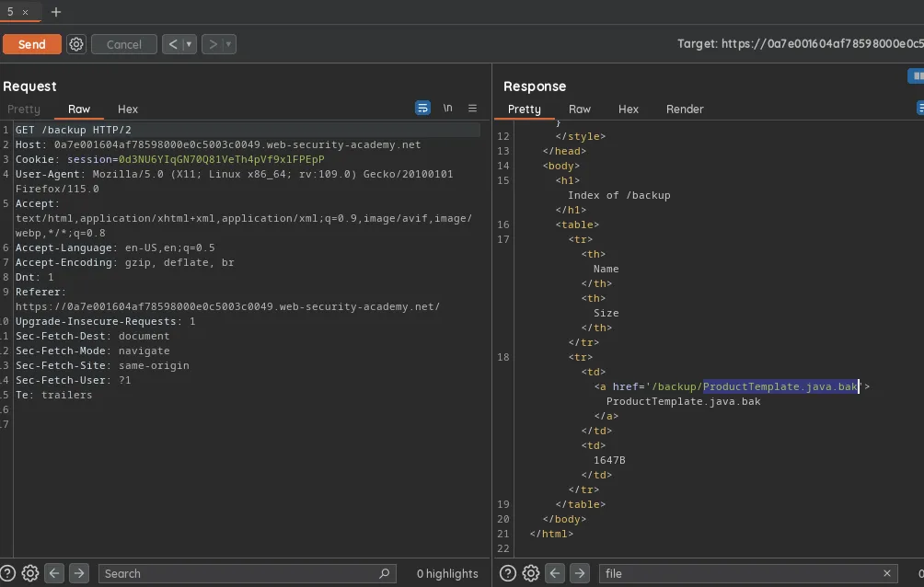Switch request view to Hex tab
This screenshot has height=587, width=924.
coord(127,109)
